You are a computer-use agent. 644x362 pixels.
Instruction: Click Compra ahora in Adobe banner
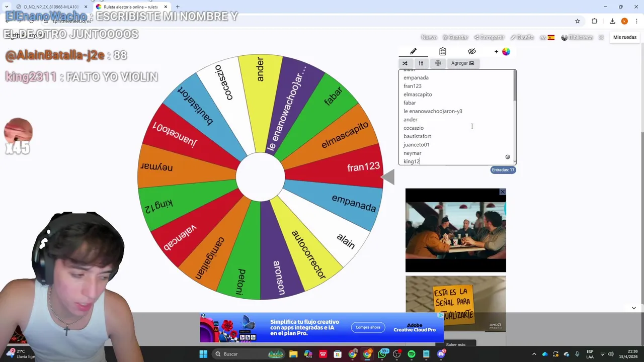tap(368, 327)
